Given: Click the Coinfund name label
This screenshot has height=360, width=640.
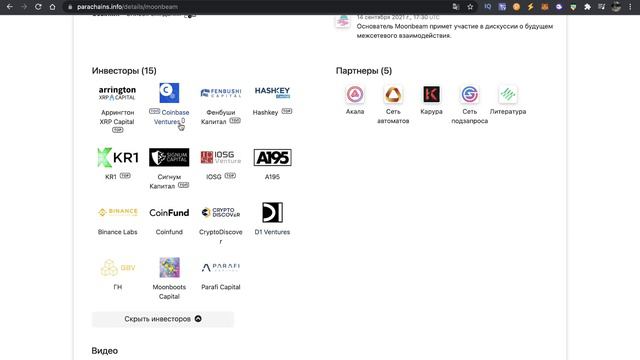Looking at the screenshot, I should [x=169, y=232].
